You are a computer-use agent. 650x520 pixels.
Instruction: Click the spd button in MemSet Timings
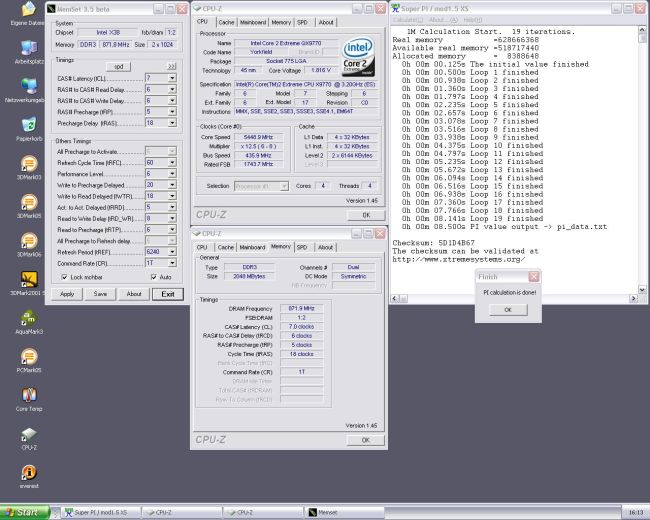coord(119,66)
